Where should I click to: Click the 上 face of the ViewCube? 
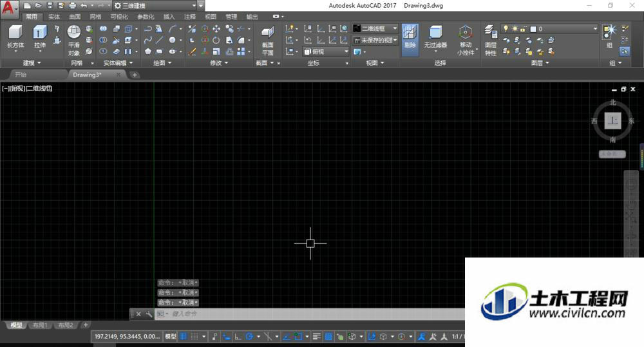click(x=613, y=121)
